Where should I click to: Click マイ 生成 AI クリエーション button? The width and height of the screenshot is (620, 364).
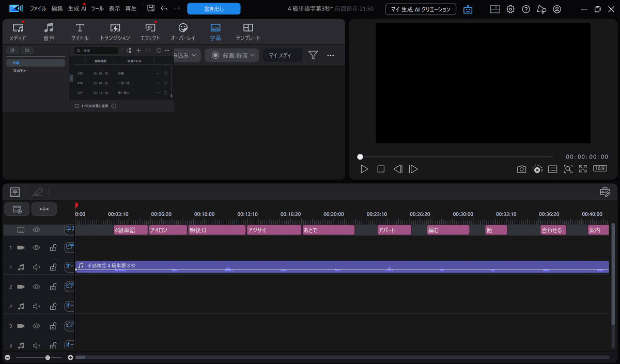pos(421,9)
